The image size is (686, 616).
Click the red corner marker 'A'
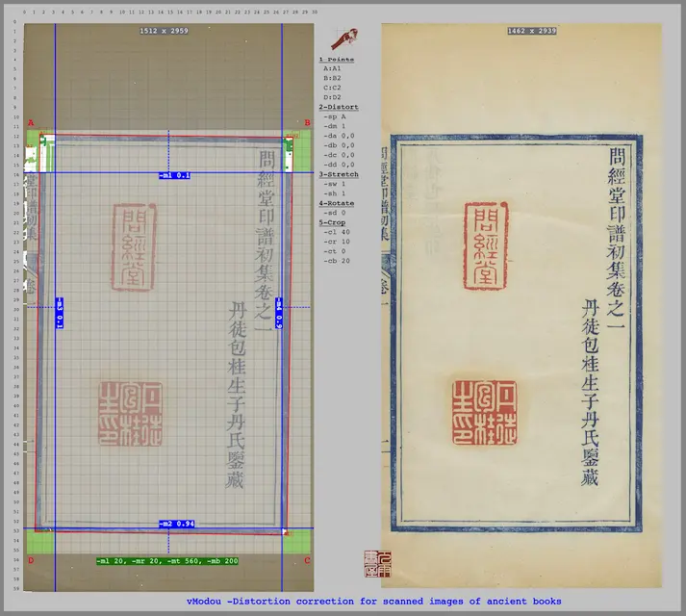pyautogui.click(x=31, y=122)
